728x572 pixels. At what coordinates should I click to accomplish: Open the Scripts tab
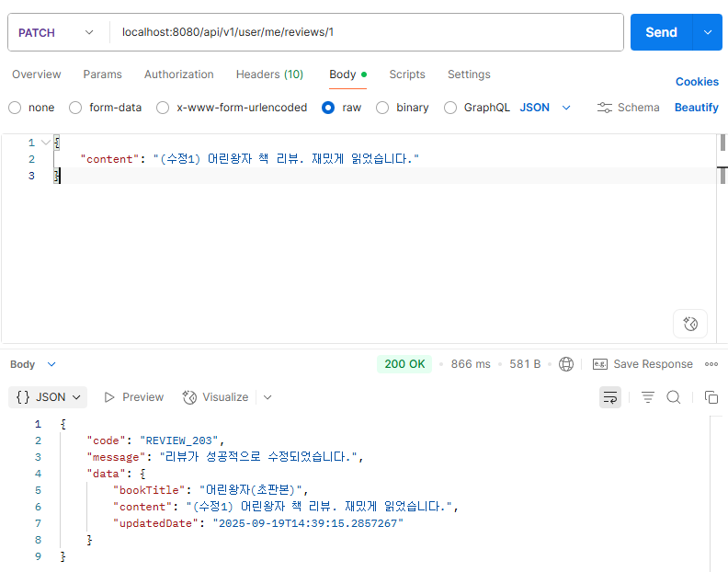(407, 74)
